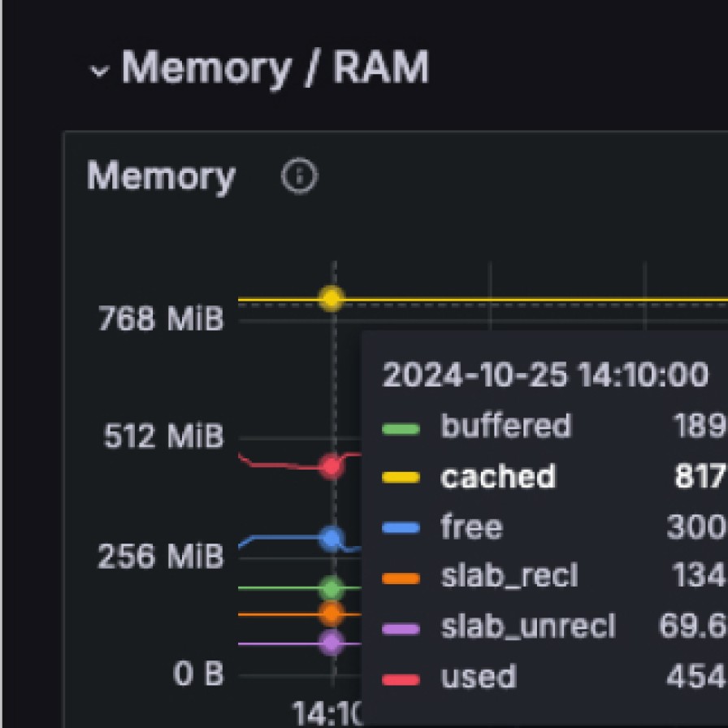Click yellow cached color swatch in tooltip
The height and width of the screenshot is (728, 728).
[401, 478]
